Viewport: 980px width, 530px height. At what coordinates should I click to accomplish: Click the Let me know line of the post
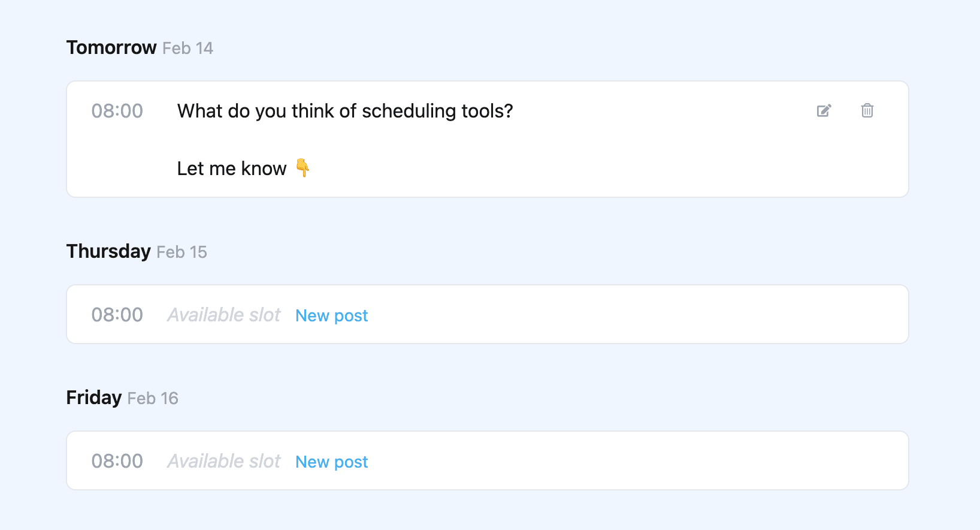point(231,168)
